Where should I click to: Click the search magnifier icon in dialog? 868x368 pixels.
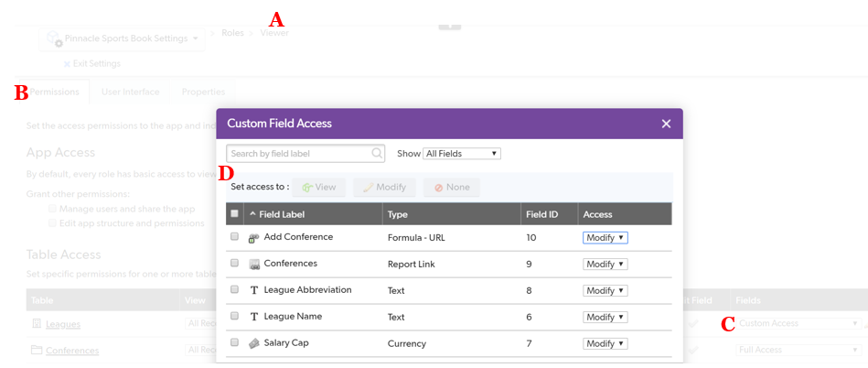[377, 154]
